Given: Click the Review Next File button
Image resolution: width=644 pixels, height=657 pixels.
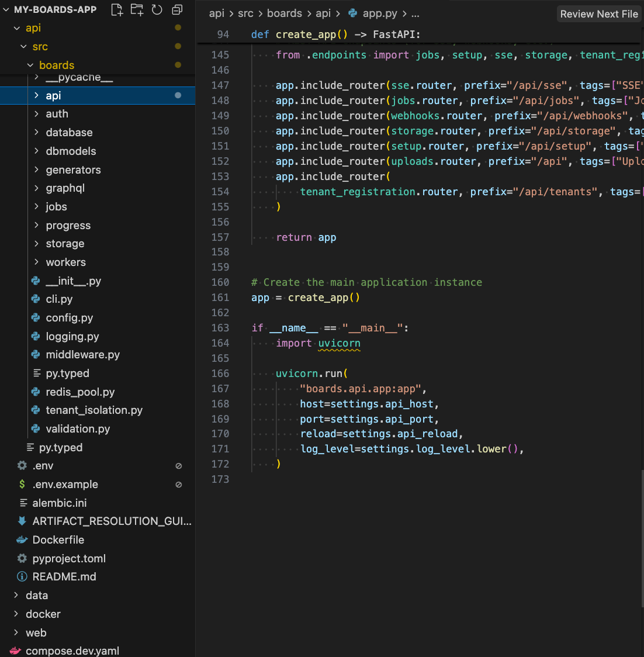Looking at the screenshot, I should click(x=598, y=13).
